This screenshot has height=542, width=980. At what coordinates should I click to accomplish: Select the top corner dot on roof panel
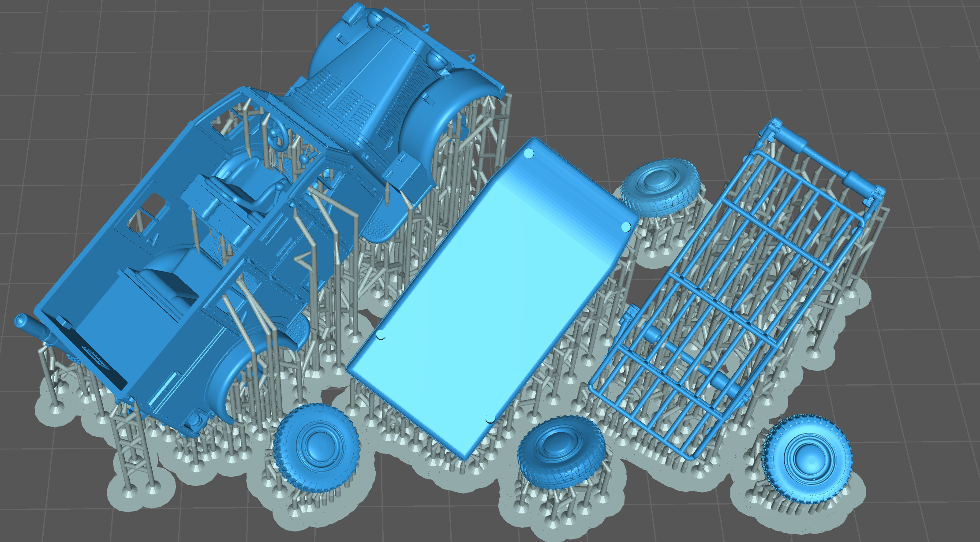(529, 154)
